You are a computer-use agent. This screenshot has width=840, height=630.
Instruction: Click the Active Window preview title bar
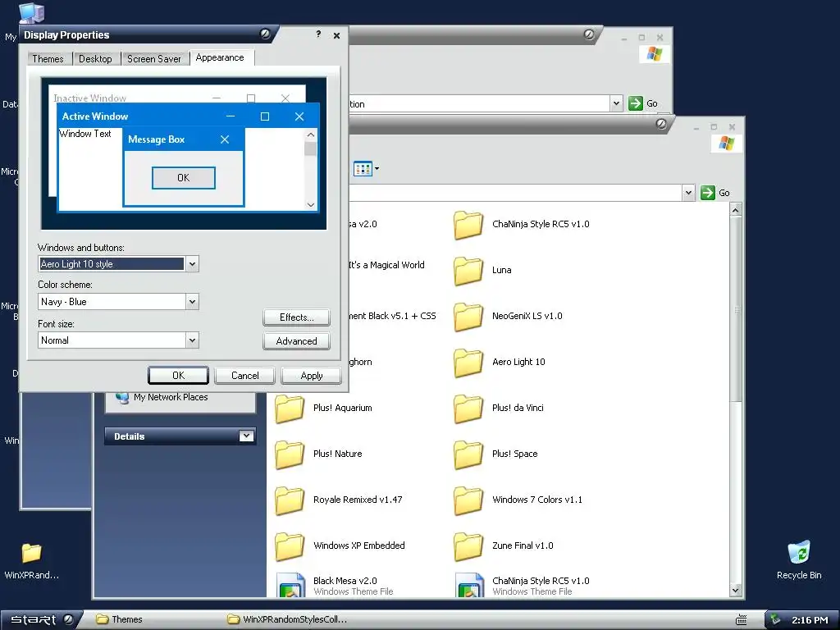[x=188, y=116]
